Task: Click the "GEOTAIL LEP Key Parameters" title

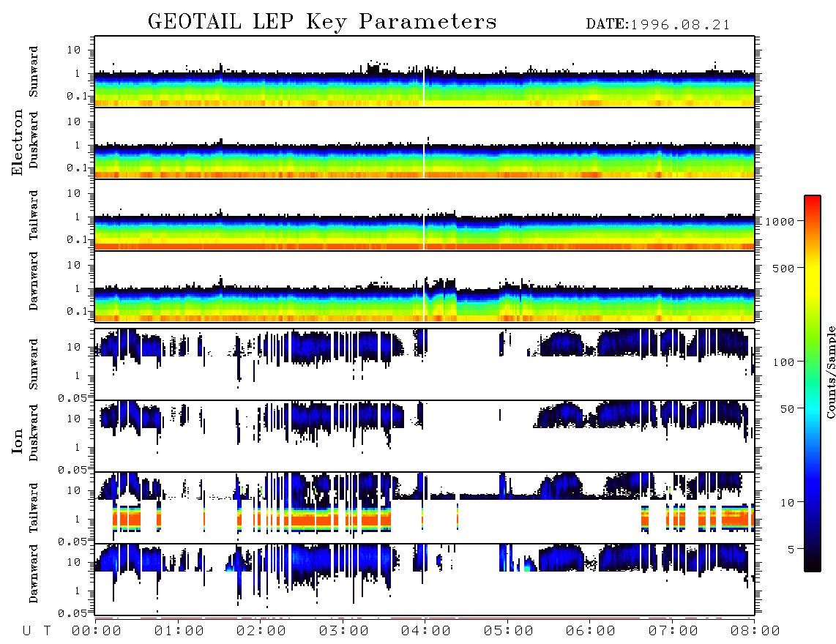Action: point(322,22)
